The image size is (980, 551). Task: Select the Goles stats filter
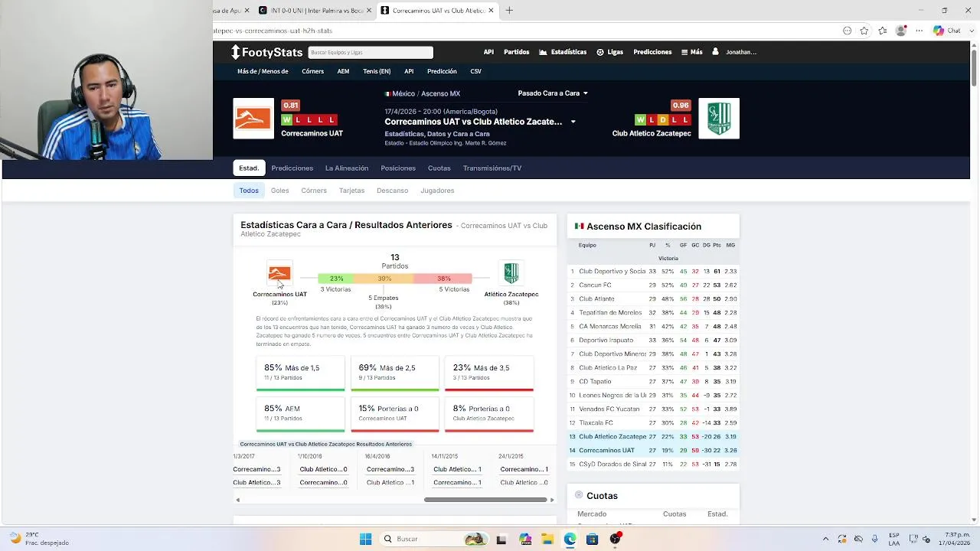tap(279, 191)
